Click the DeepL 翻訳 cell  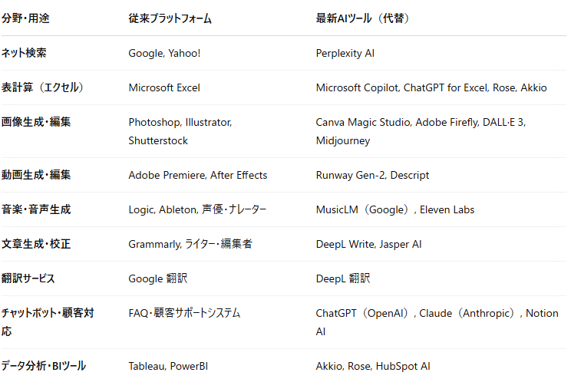point(343,278)
